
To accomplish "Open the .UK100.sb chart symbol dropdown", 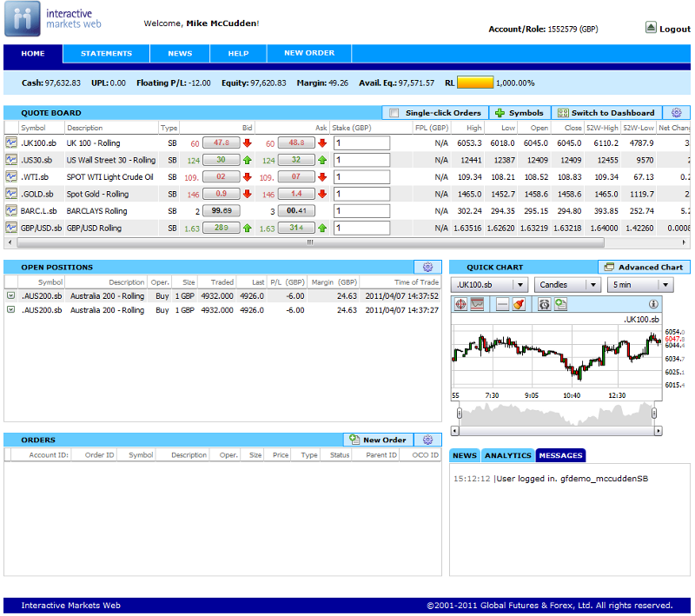I will 520,285.
